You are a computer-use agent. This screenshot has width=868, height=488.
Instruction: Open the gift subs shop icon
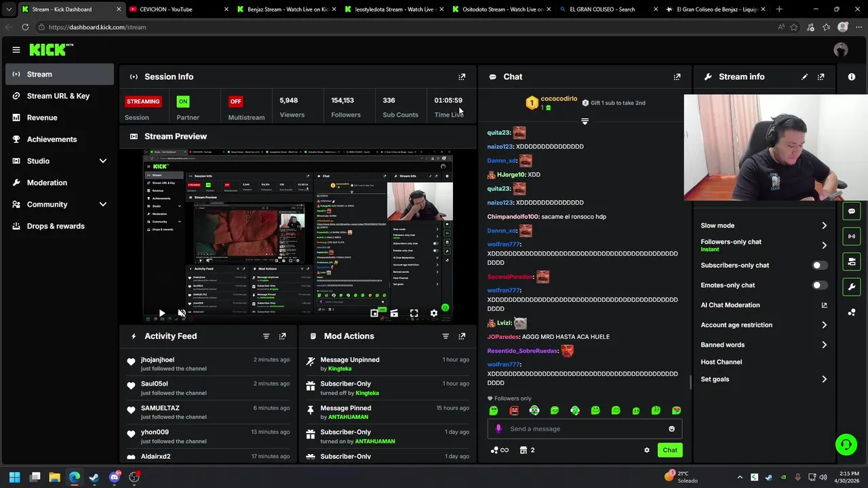[524, 450]
